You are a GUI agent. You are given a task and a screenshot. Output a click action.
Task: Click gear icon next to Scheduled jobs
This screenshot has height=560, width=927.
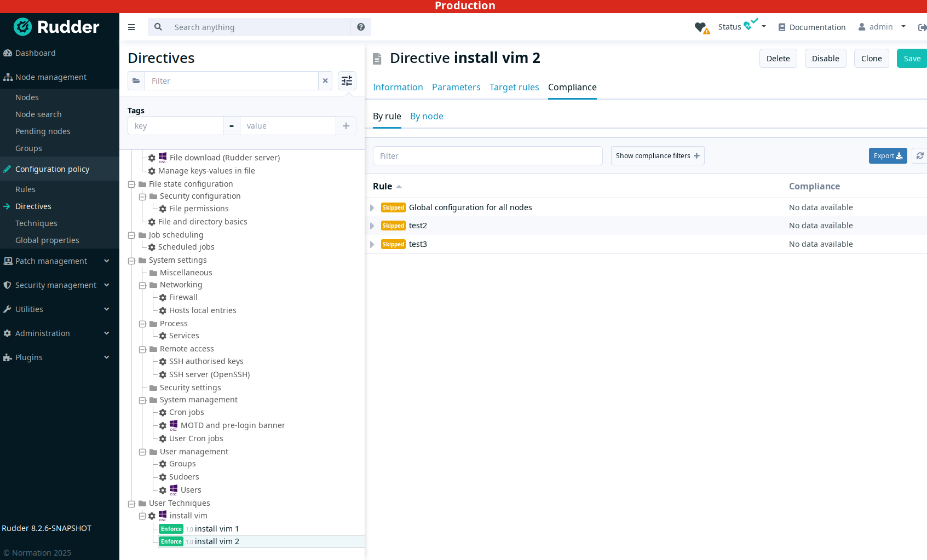pos(152,247)
